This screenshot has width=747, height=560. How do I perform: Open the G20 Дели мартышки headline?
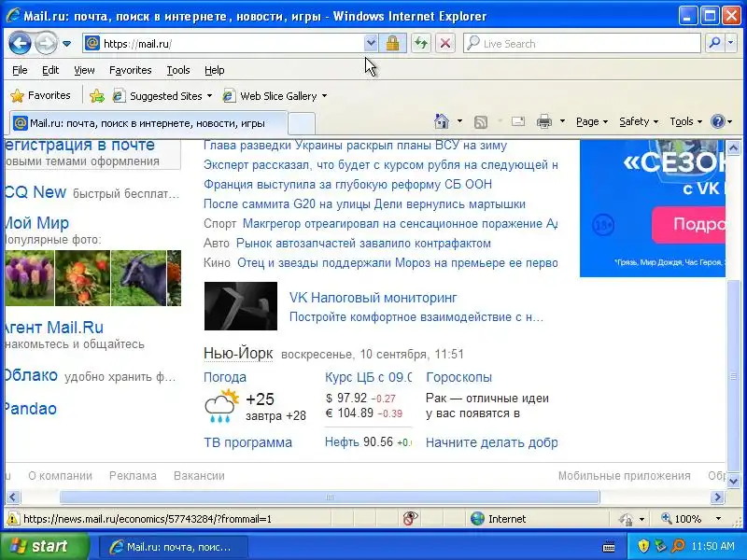click(364, 203)
